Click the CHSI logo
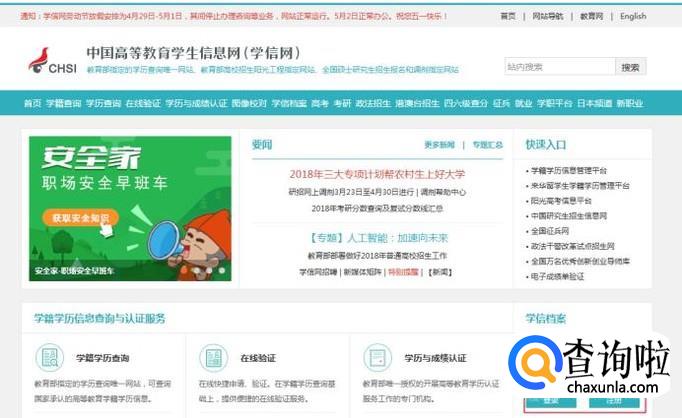 52,61
